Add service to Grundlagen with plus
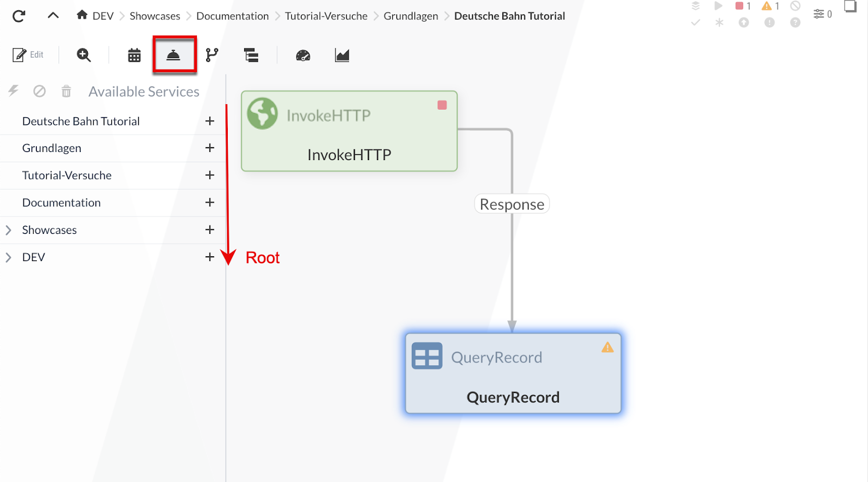This screenshot has width=868, height=482. click(210, 148)
